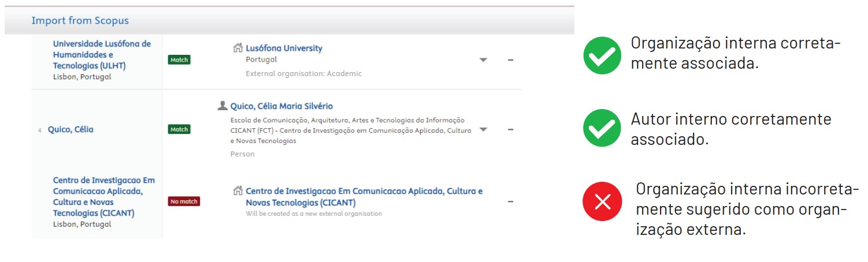Click the house icon beside Centro de Investigacao CICANT
The height and width of the screenshot is (262, 868).
click(238, 191)
